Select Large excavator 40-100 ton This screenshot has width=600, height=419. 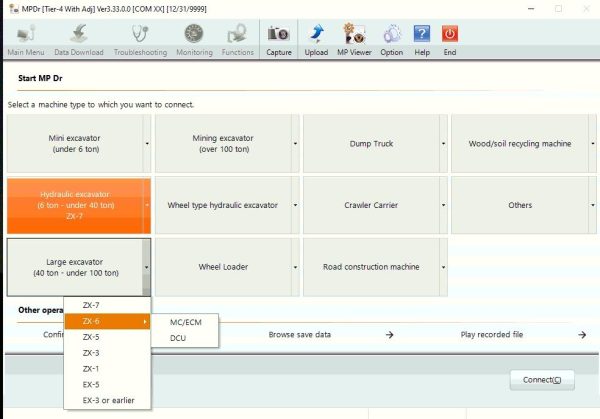click(75, 267)
